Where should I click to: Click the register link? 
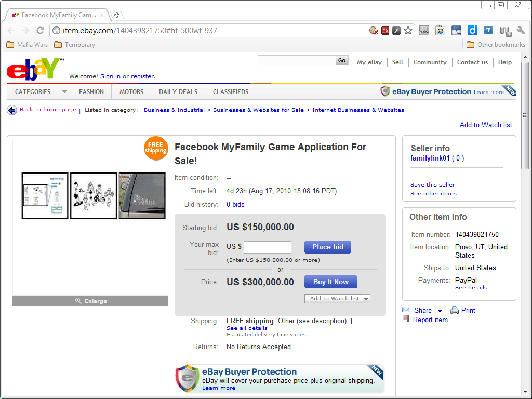(142, 76)
